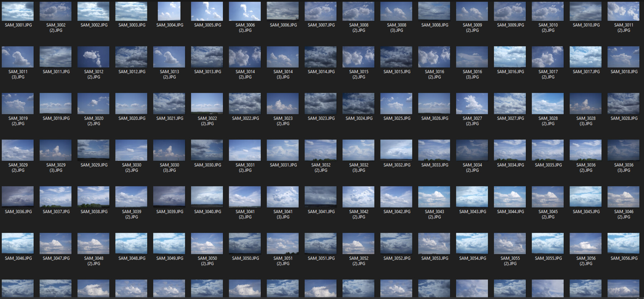Select the SAM_3030.JPG thumbnail

pos(207,150)
